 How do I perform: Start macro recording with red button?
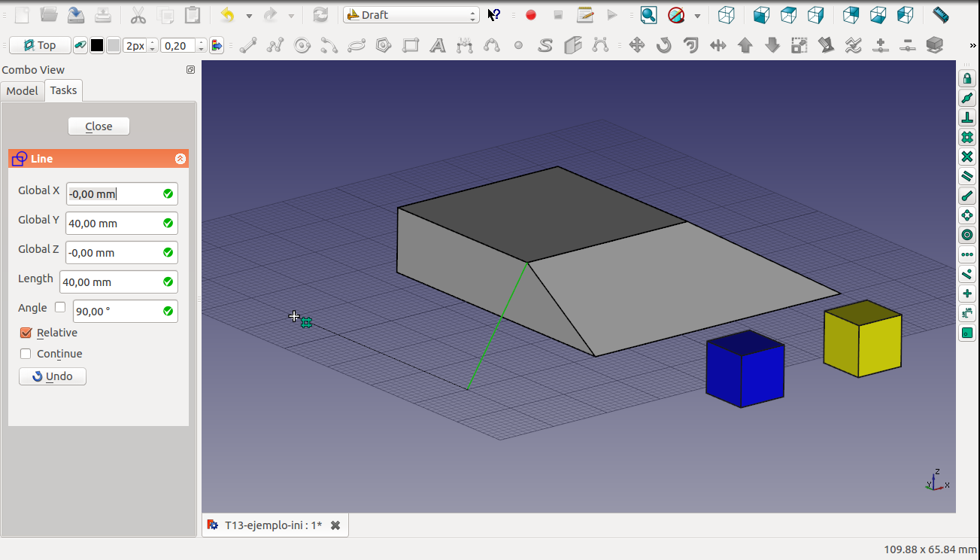click(x=531, y=15)
